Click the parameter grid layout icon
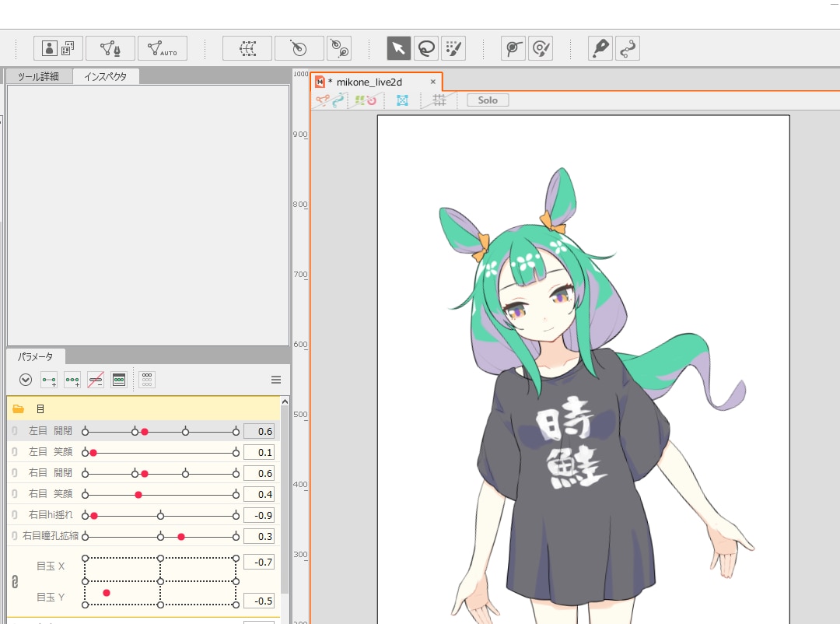840x624 pixels. [147, 380]
